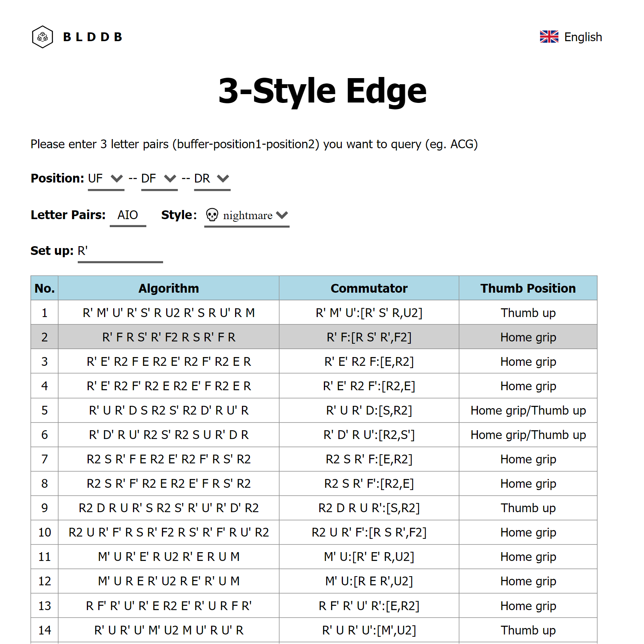This screenshot has height=644, width=644.
Task: Click the BLDDB hexagon cube logo
Action: click(x=42, y=37)
